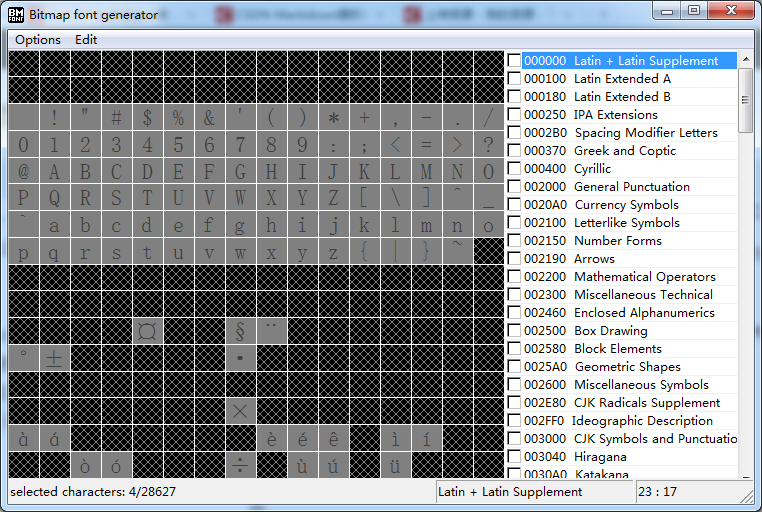762x512 pixels.
Task: Select the '×' multiplication sign cell
Action: tap(240, 412)
